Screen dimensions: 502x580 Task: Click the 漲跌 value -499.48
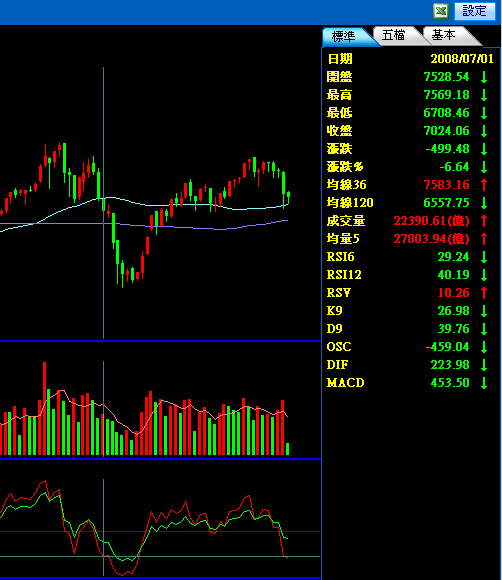point(447,149)
